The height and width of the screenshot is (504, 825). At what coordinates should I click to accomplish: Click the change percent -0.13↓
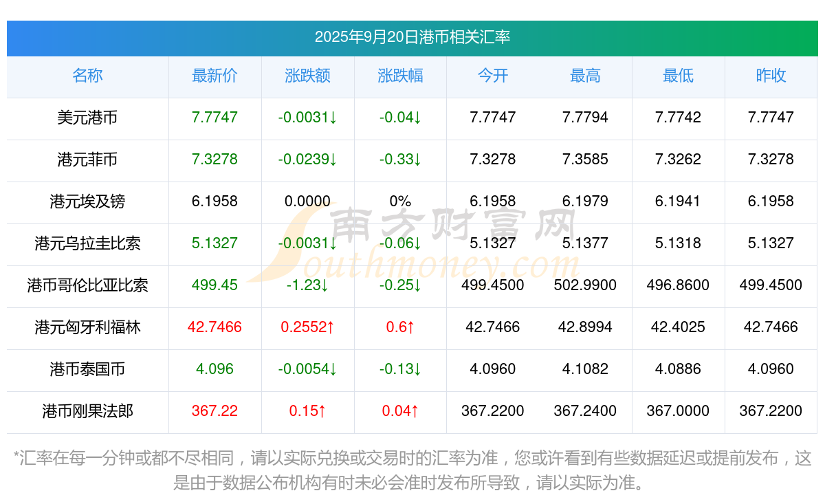click(400, 369)
